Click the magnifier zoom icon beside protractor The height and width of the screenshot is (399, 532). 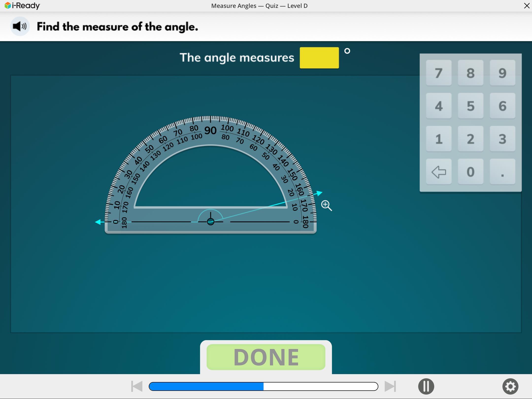(x=326, y=205)
